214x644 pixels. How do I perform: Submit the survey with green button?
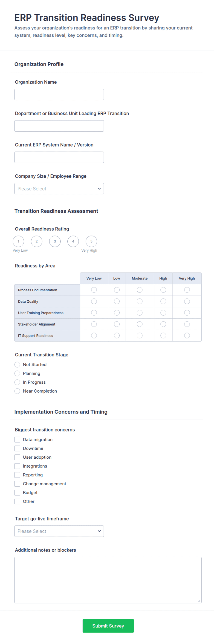(108, 626)
